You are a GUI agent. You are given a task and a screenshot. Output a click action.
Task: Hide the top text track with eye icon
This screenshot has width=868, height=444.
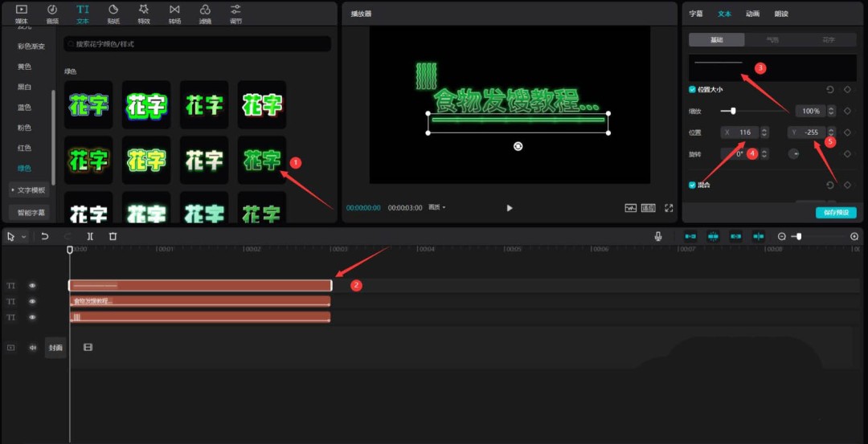tap(33, 286)
